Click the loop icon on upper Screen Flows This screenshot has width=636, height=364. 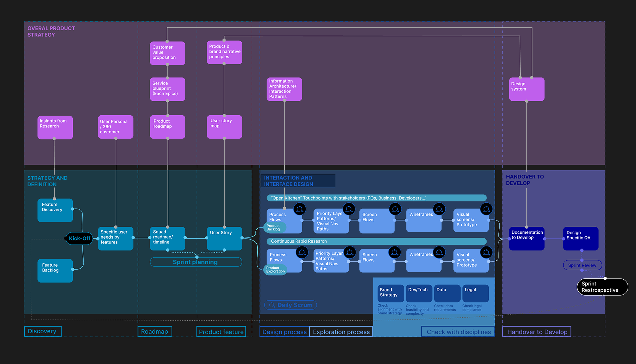[x=395, y=209]
